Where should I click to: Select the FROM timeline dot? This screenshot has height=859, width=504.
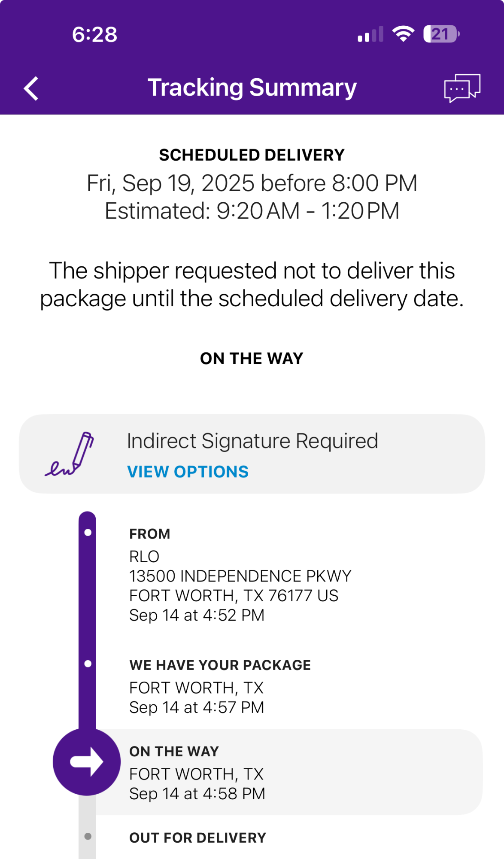pos(88,533)
